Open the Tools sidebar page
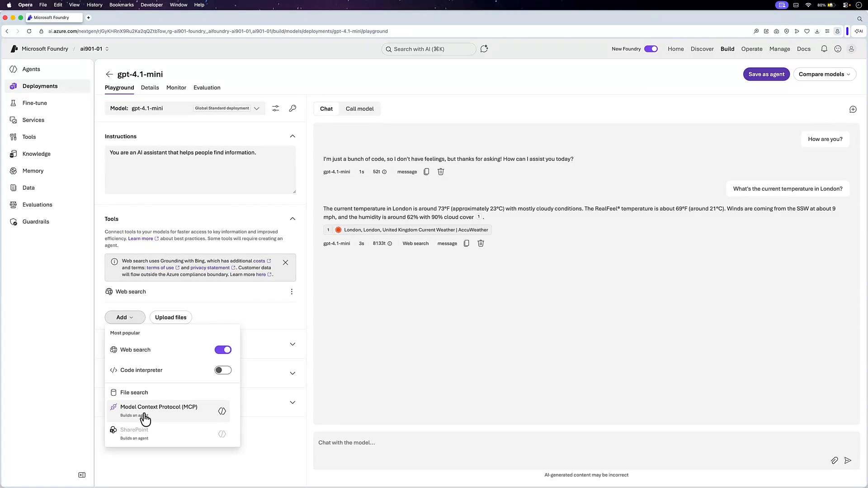This screenshot has width=868, height=488. 29,137
